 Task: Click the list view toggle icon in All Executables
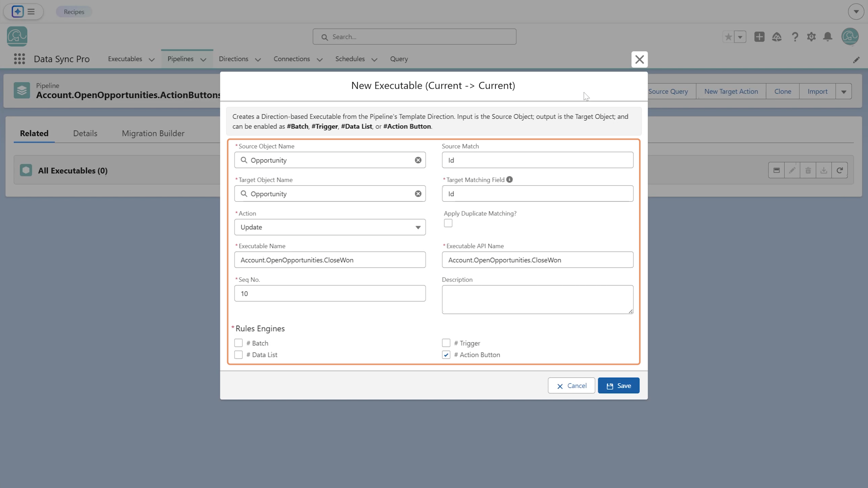click(x=776, y=170)
